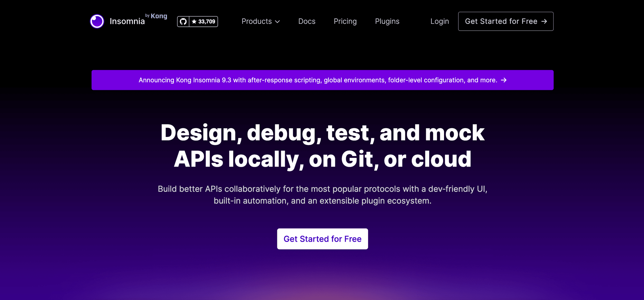The width and height of the screenshot is (644, 300).
Task: Click the arrow in header Get Started button
Action: pos(544,21)
